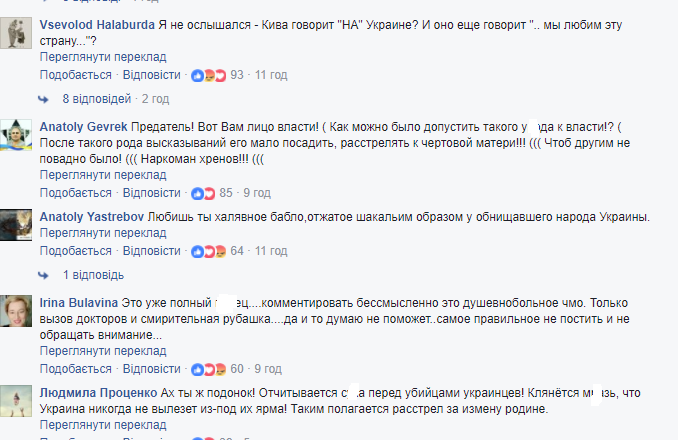678x440 pixels.
Task: Reply to Anatoly Gevrek using Відповісти
Action: (151, 193)
